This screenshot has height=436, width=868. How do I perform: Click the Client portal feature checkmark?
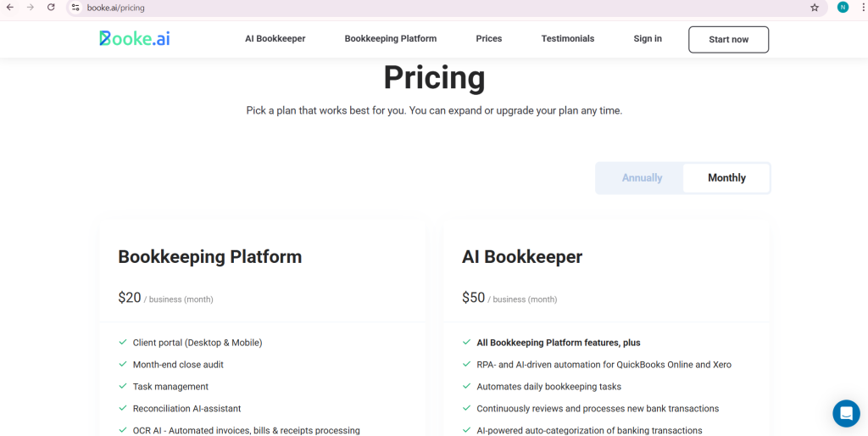point(123,343)
